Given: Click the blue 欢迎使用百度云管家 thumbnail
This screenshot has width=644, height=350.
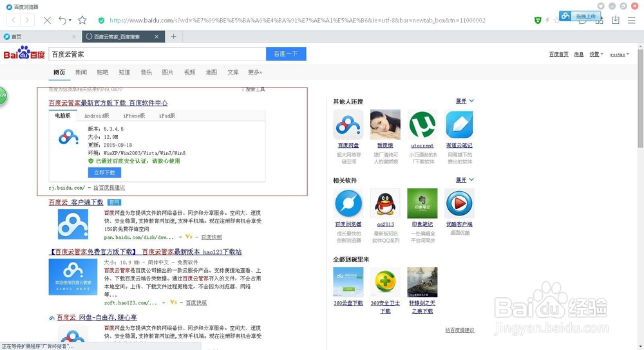Looking at the screenshot, I should (73, 277).
